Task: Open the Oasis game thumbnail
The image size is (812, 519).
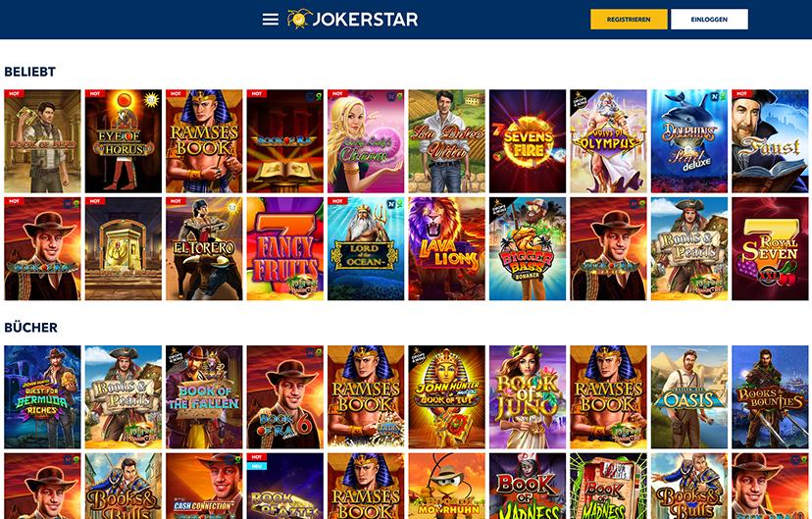Action: [x=689, y=396]
